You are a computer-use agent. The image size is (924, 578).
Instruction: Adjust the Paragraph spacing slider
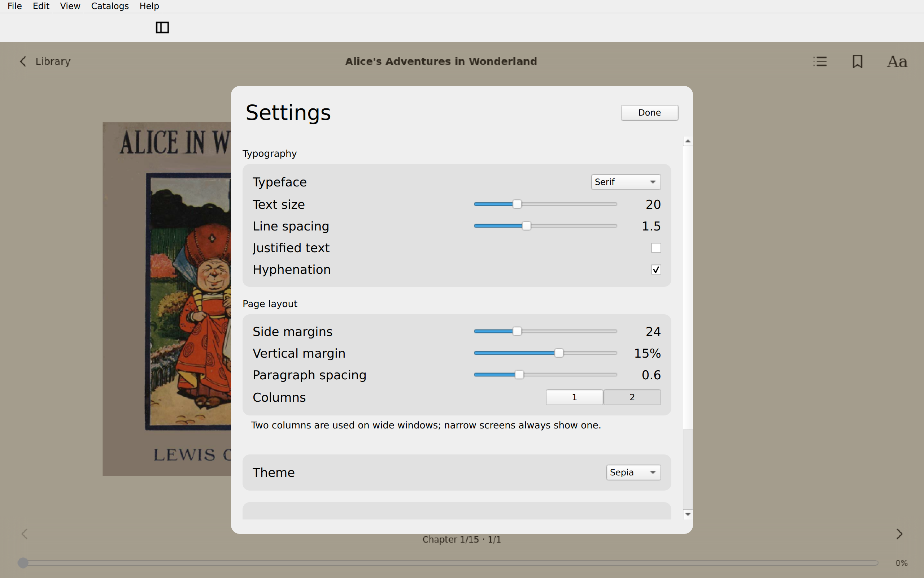click(545, 375)
